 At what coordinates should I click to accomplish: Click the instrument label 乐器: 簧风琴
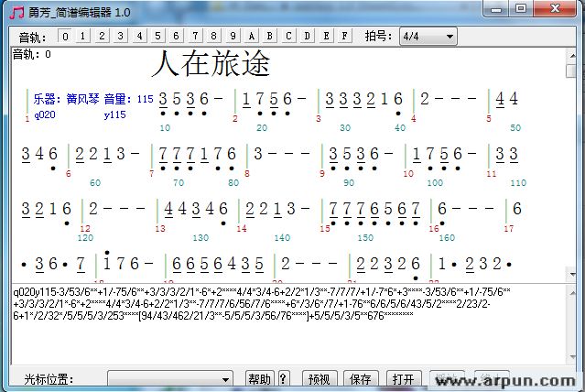(x=67, y=99)
